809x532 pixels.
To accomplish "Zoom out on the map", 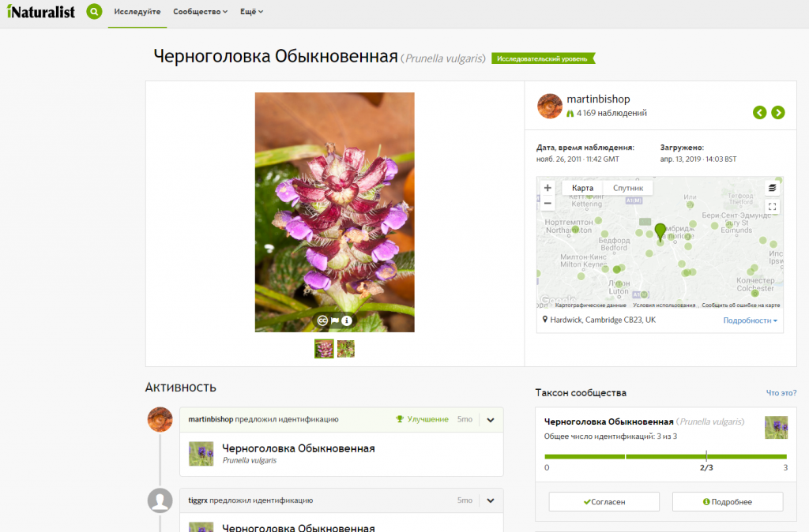I will [548, 203].
